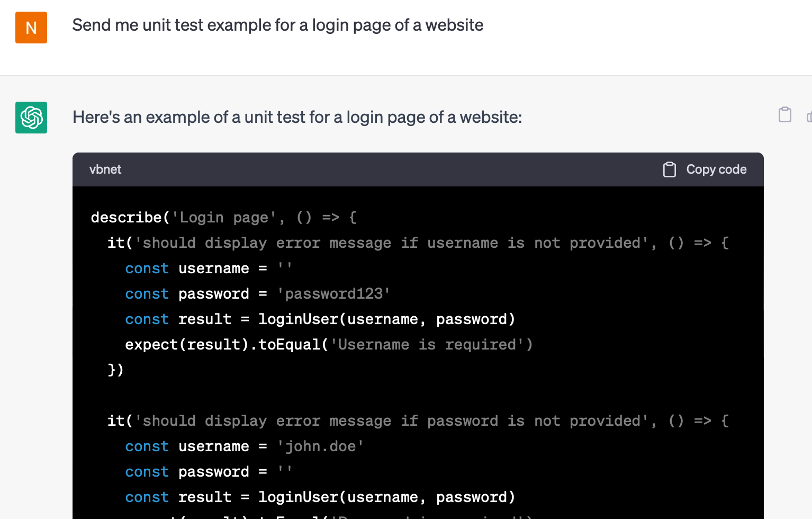Click the 'username is not provided' test line
This screenshot has height=519, width=812.
pyautogui.click(x=418, y=243)
